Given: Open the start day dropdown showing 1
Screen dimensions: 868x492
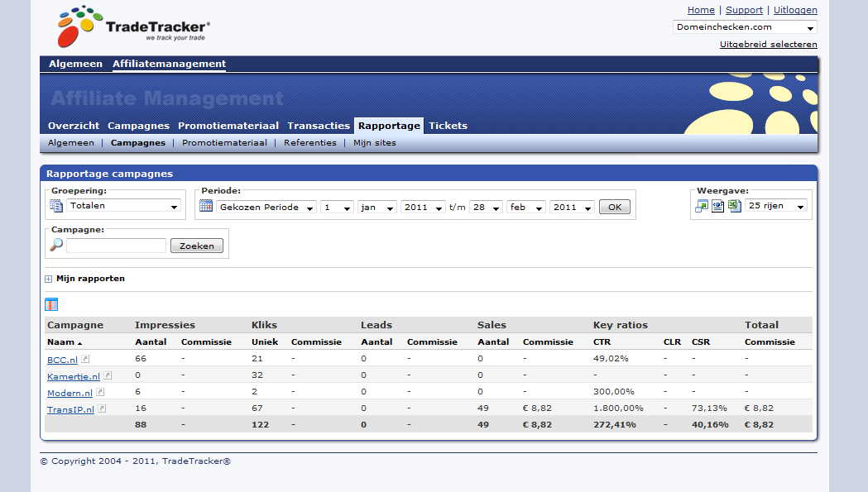Looking at the screenshot, I should point(337,207).
